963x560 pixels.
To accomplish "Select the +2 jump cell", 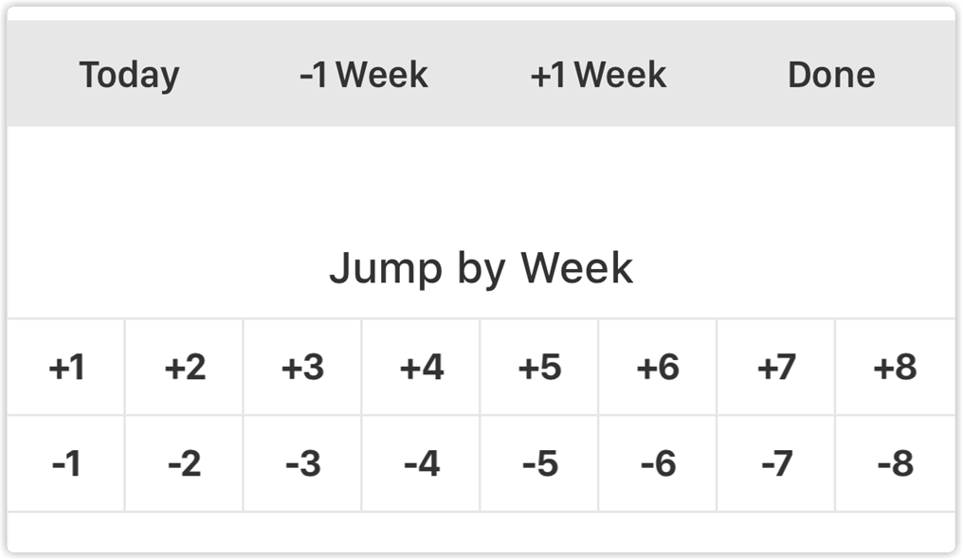I will pos(185,368).
